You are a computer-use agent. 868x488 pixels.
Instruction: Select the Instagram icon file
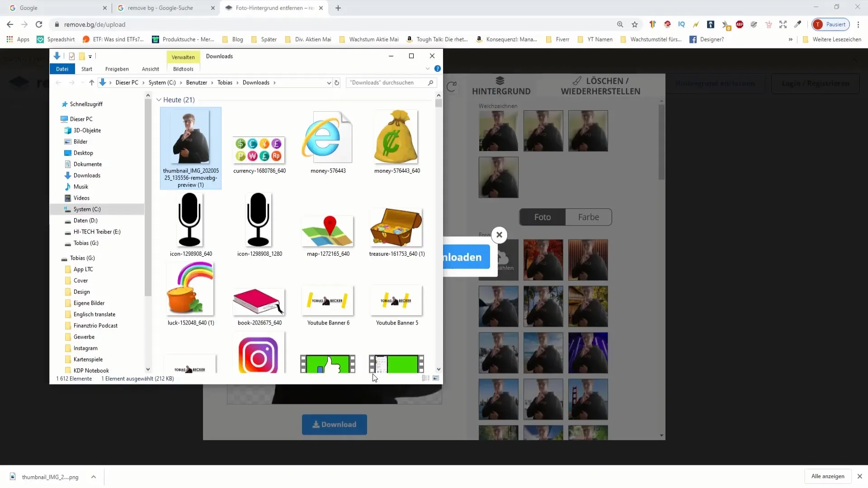coord(259,357)
